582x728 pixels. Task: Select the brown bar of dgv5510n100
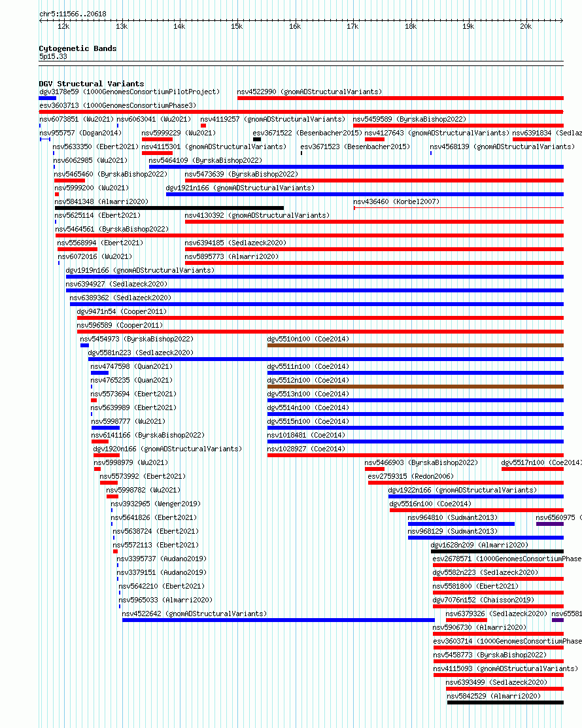point(415,345)
